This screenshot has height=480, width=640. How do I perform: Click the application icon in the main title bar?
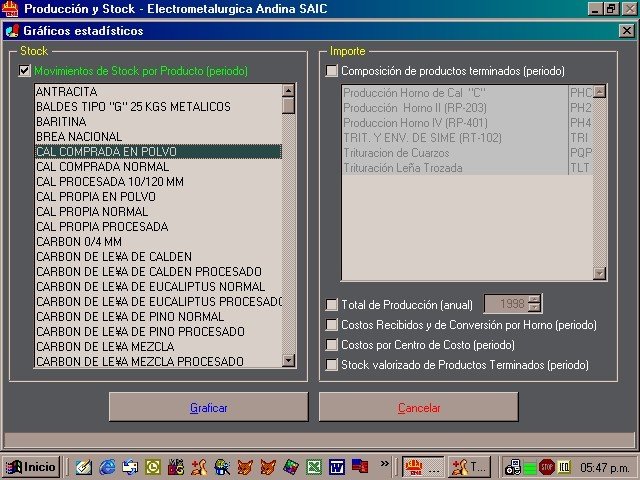pyautogui.click(x=10, y=9)
